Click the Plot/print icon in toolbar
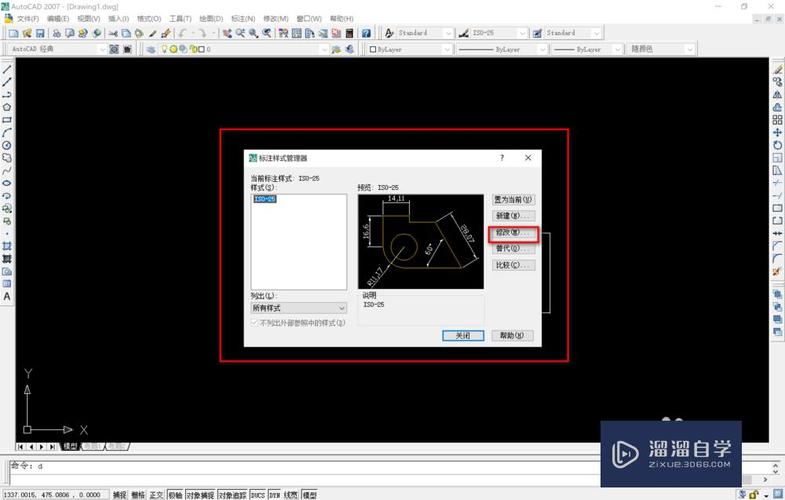 (x=57, y=33)
